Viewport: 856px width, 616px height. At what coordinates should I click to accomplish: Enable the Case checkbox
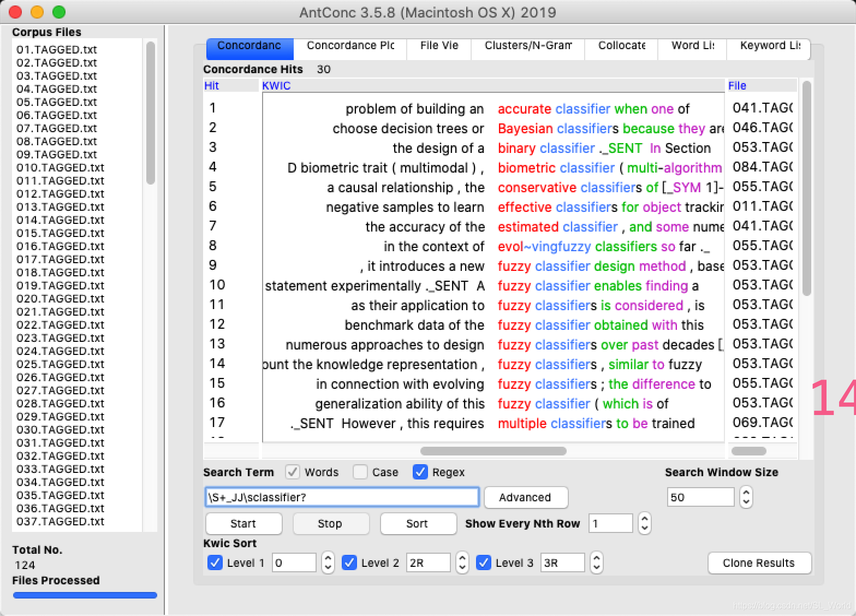click(x=360, y=472)
